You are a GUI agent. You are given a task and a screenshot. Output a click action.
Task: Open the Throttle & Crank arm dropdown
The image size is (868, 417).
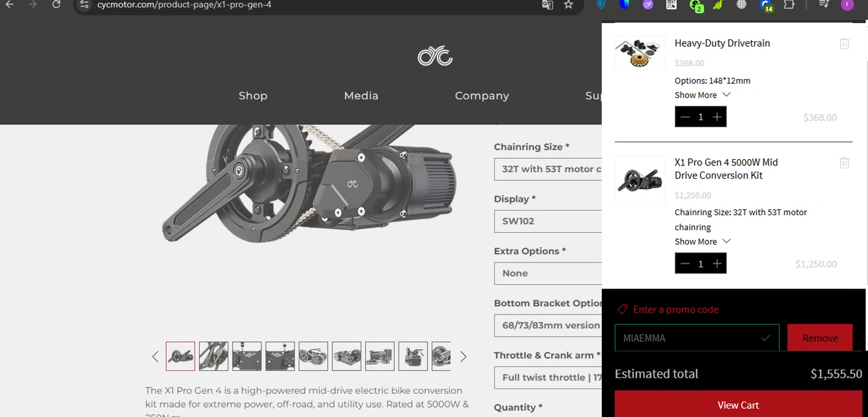click(x=548, y=377)
